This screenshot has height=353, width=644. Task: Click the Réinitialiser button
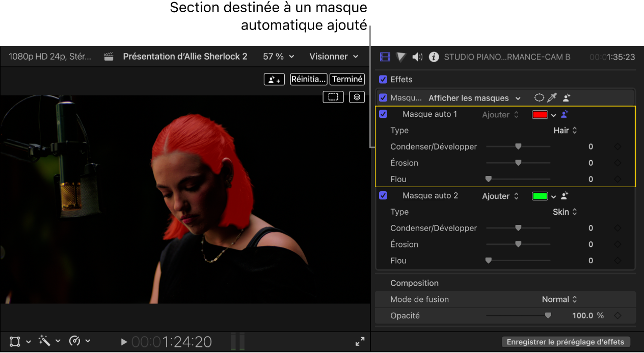point(308,79)
